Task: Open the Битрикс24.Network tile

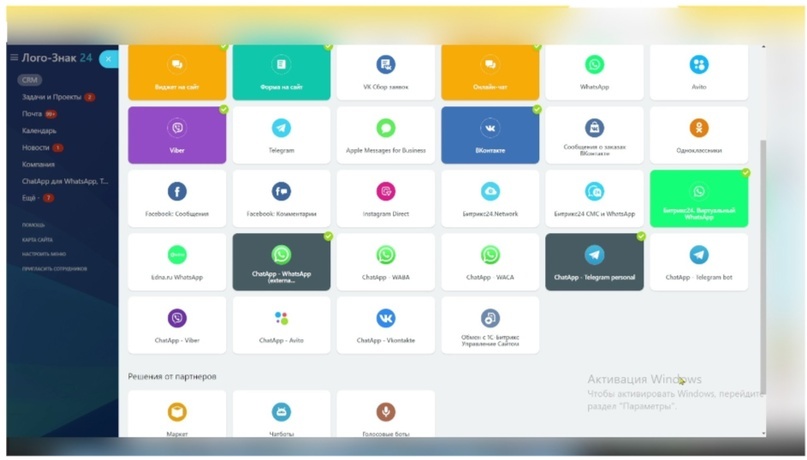Action: click(x=490, y=198)
